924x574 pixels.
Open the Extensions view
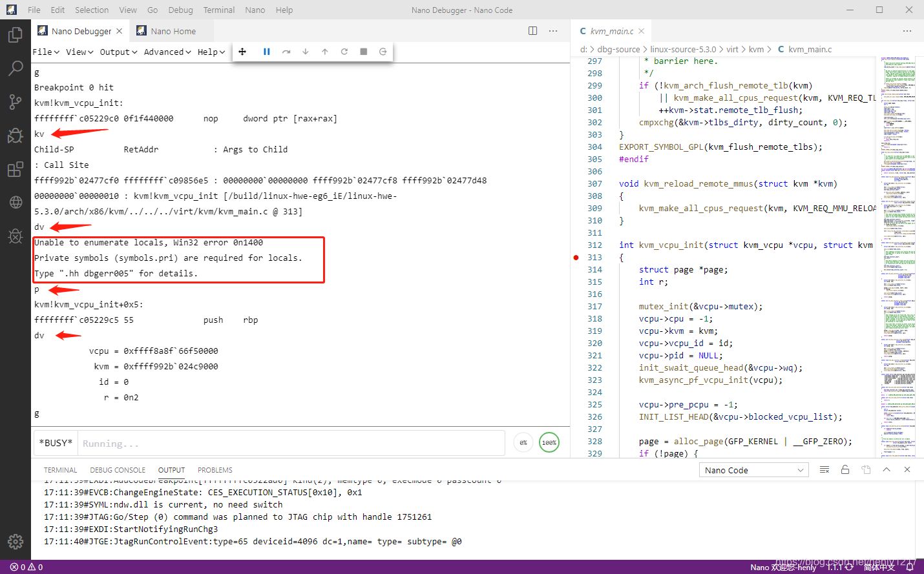16,169
